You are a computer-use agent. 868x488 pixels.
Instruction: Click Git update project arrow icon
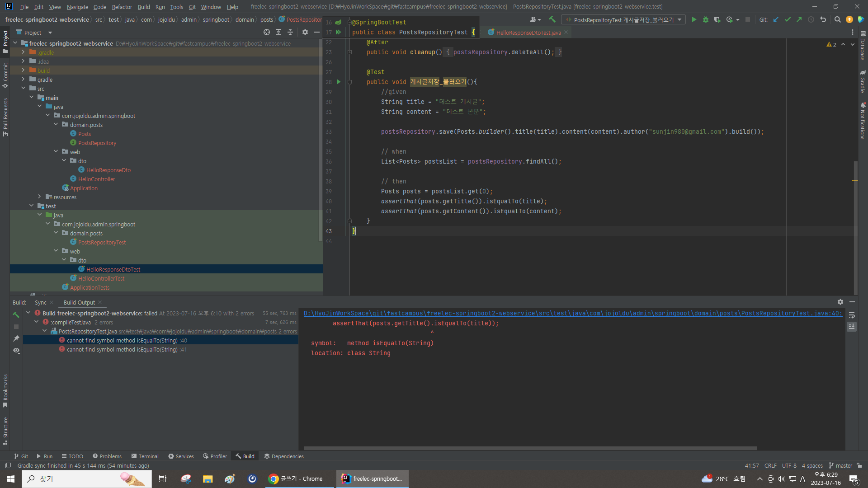click(x=776, y=19)
